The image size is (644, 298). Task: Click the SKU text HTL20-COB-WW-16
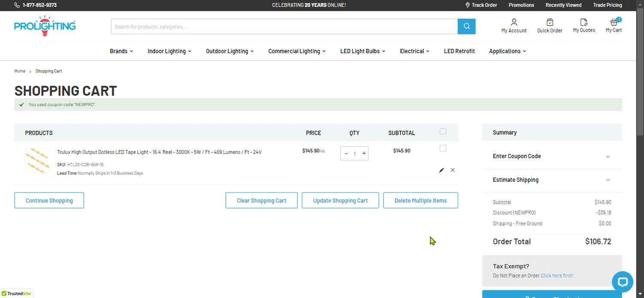click(85, 165)
